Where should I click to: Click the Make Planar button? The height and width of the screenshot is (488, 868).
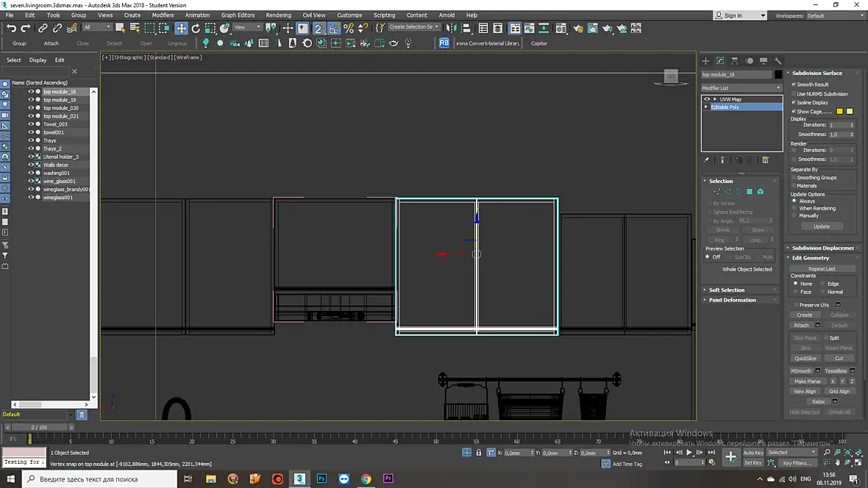click(x=808, y=381)
